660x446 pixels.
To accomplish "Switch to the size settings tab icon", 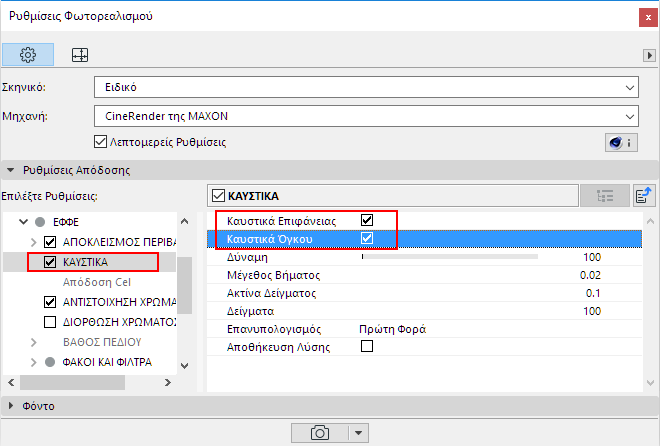I will point(80,55).
